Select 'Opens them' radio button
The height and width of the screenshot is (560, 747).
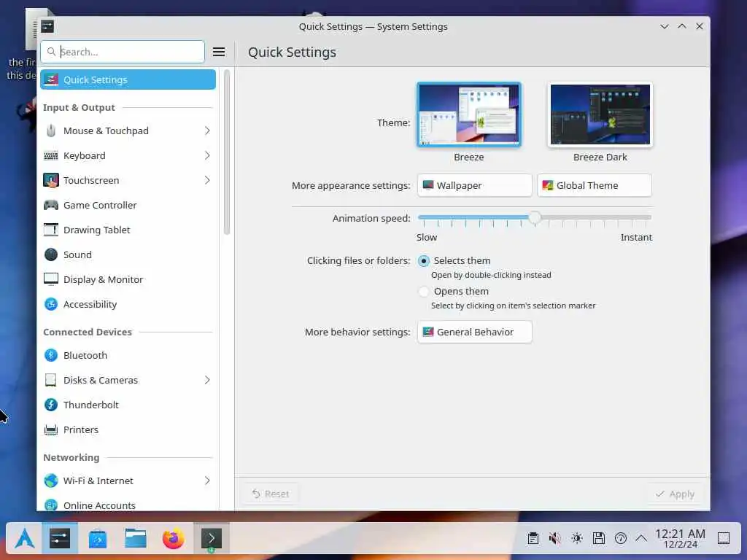[424, 292]
